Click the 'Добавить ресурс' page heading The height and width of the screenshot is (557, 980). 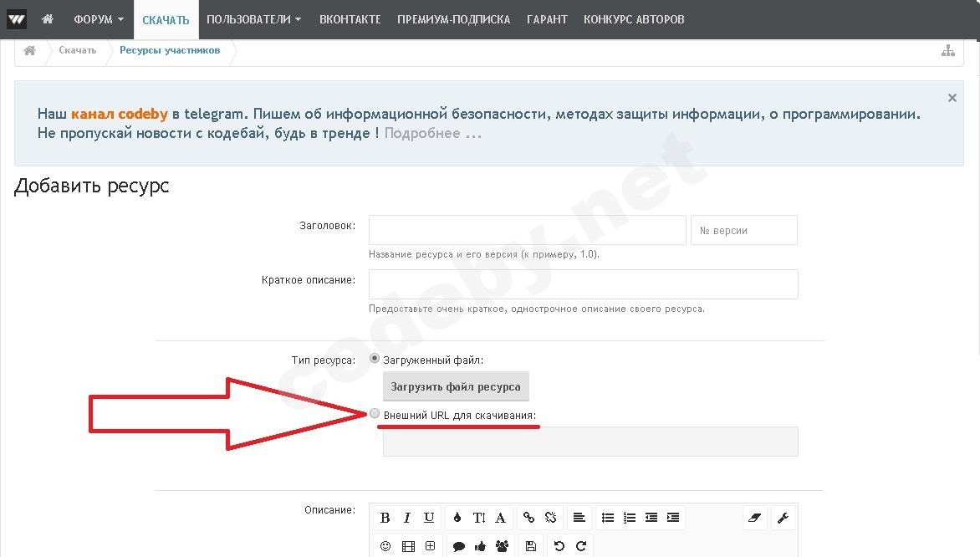(92, 187)
